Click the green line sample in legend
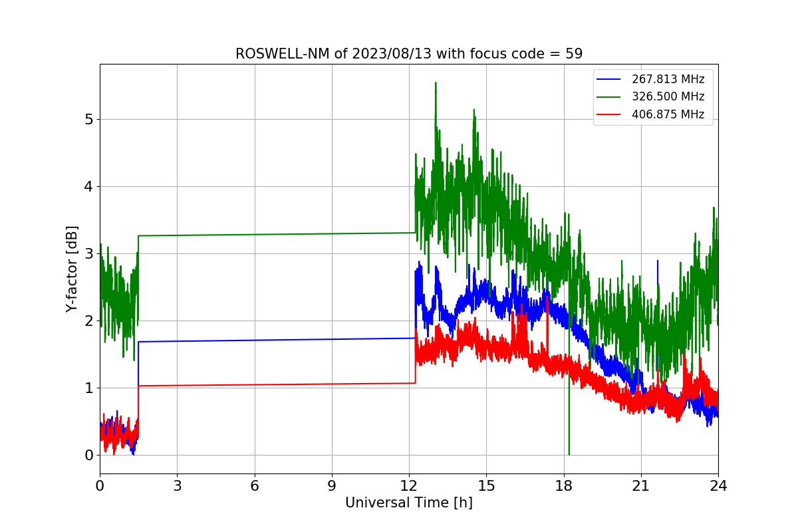The image size is (798, 532). click(609, 97)
